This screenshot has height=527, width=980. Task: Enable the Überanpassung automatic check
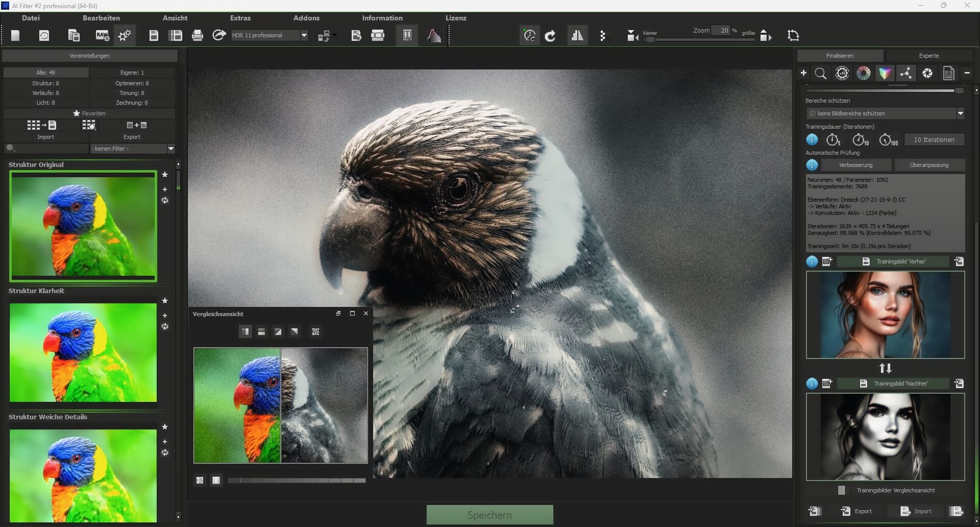coord(928,165)
